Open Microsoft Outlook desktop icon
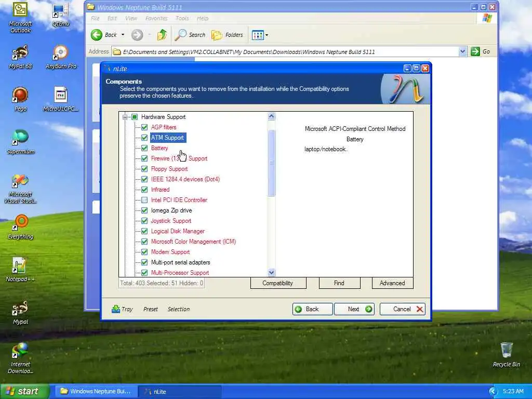The image size is (532, 399). point(20,18)
